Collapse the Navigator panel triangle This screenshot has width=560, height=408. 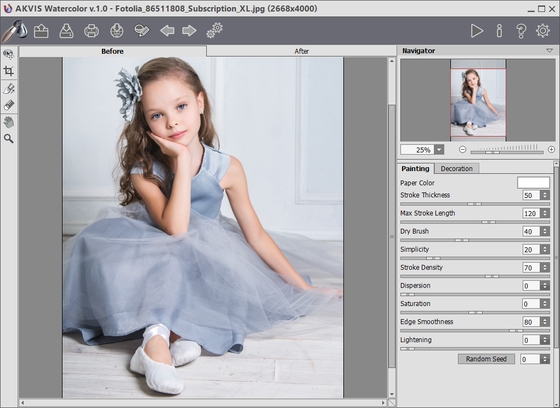[550, 51]
